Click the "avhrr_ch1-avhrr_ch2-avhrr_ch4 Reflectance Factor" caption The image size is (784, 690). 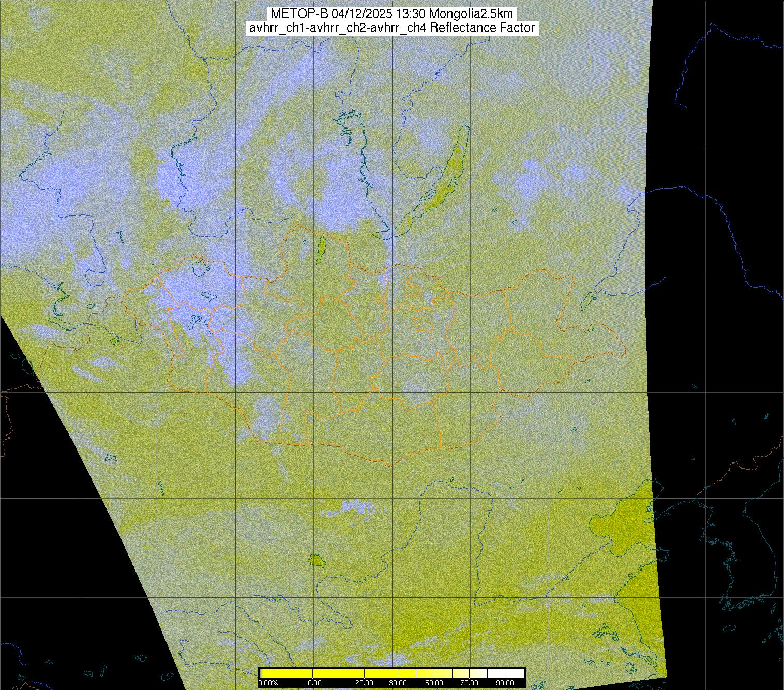tap(392, 28)
